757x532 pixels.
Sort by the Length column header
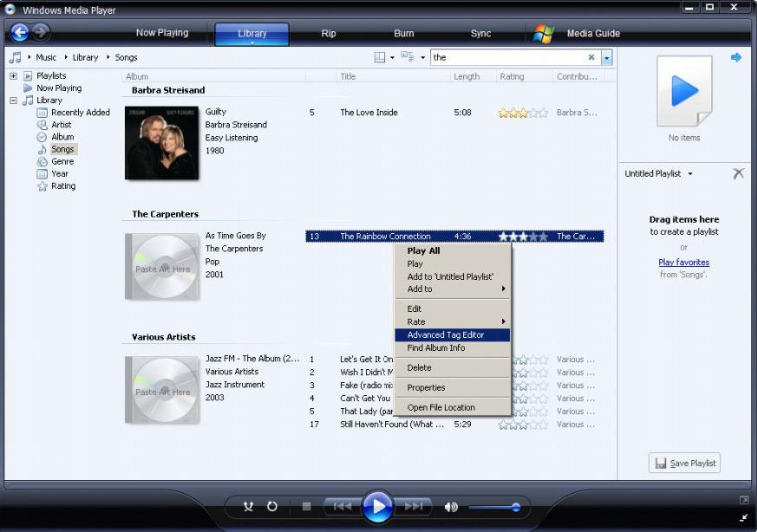(x=473, y=76)
